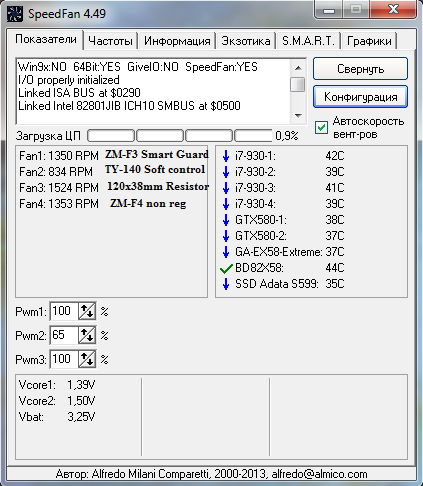Click the Vcore2: 1,50V reading
The width and height of the screenshot is (423, 486).
(57, 401)
